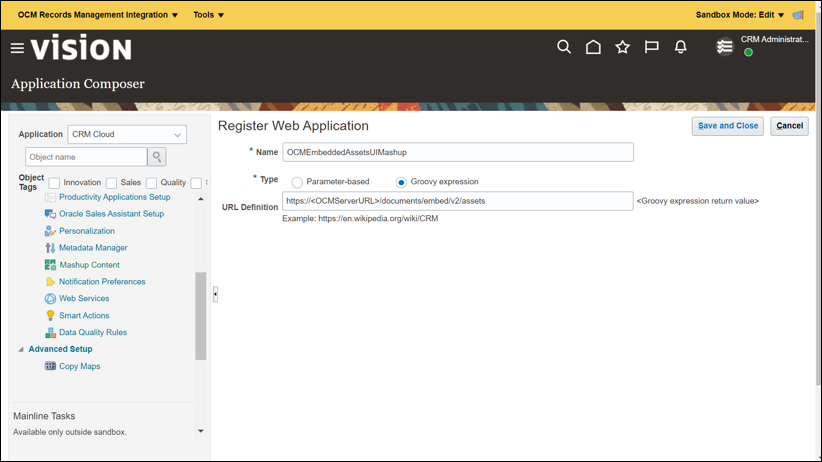Click the Data Quality Rules icon
The width and height of the screenshot is (822, 462).
pos(50,332)
